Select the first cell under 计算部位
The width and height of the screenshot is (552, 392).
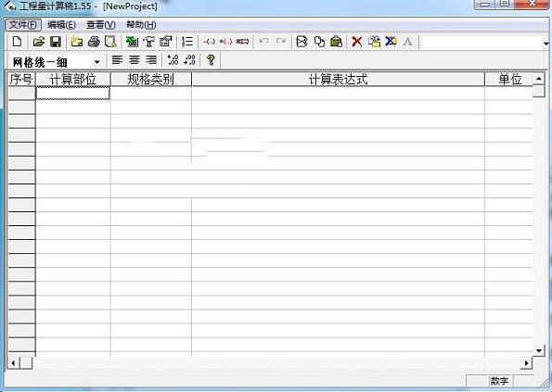pyautogui.click(x=73, y=94)
